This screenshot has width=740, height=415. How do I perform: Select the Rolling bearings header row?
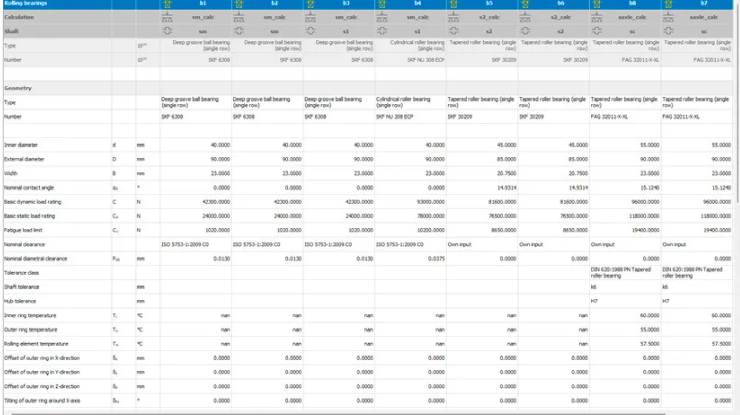tap(40, 4)
